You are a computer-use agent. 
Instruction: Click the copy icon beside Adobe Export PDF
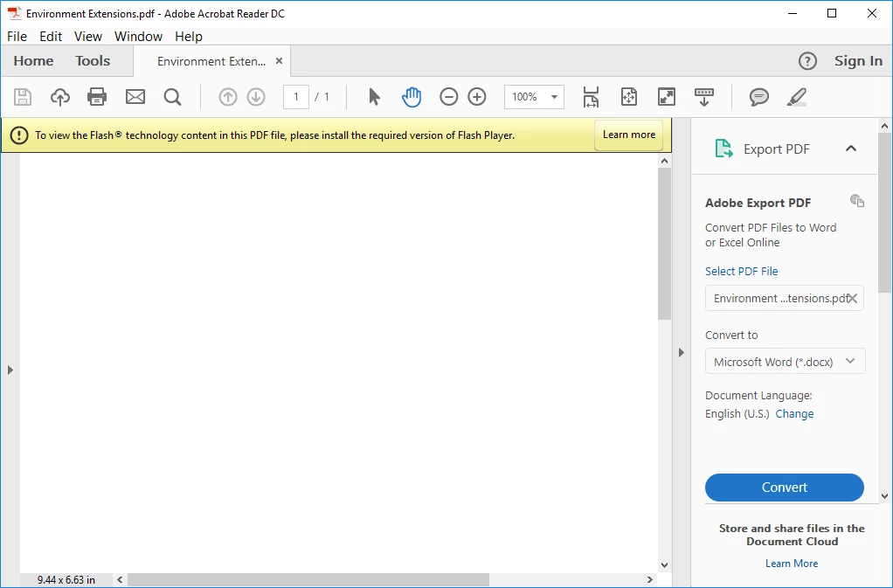tap(857, 200)
